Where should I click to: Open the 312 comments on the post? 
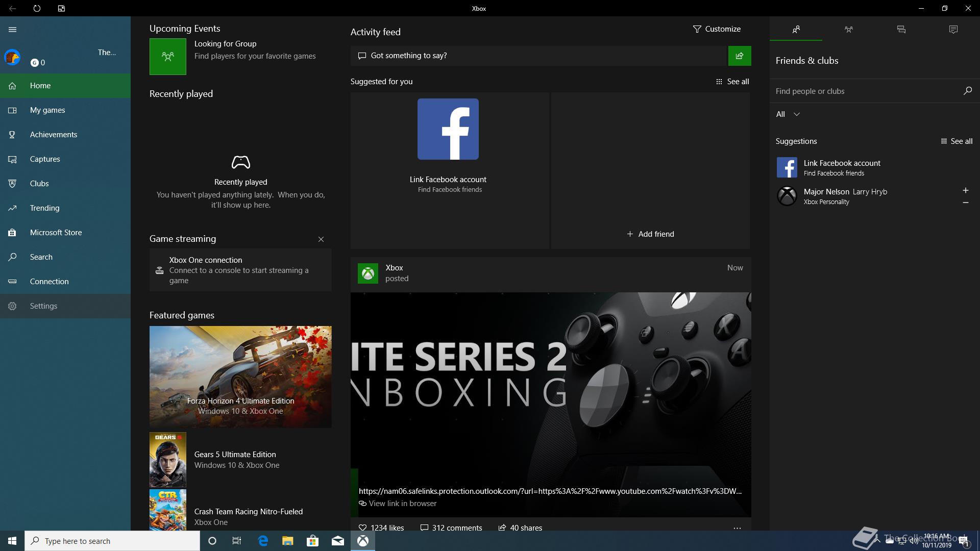click(451, 528)
